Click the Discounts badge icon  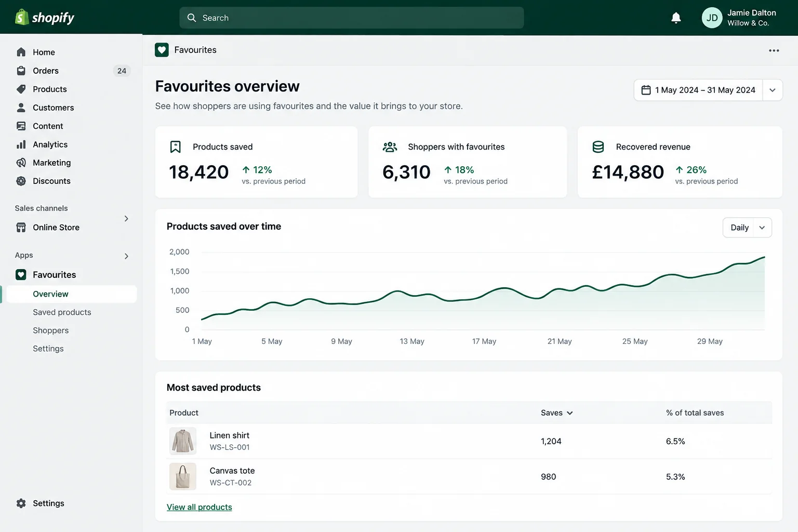tap(21, 181)
